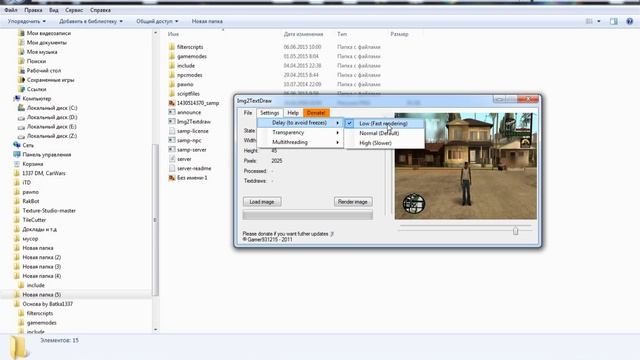Open the view options dropdown arrow

pyautogui.click(x=599, y=21)
